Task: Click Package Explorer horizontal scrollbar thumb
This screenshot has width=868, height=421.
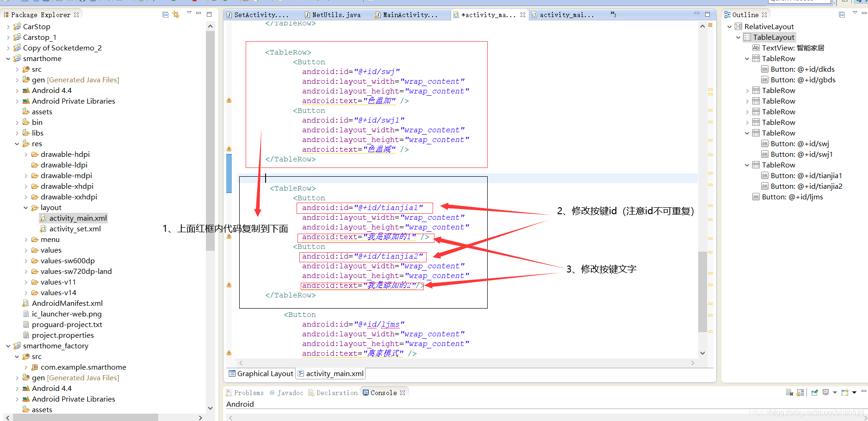Action: pos(86,417)
